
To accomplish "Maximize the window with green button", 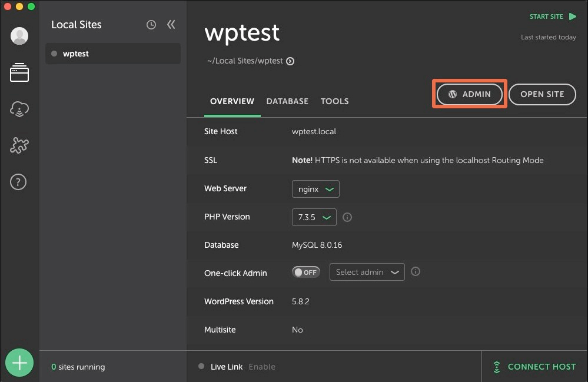I will point(32,6).
